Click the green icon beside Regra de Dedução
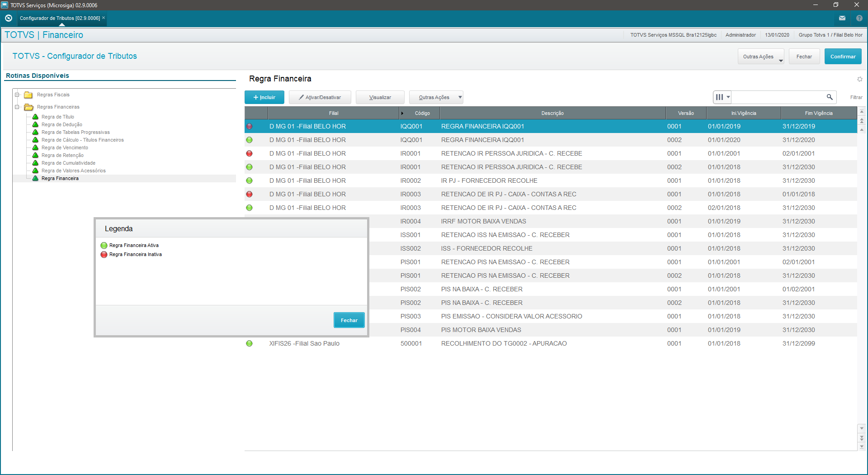868x475 pixels. pos(35,124)
